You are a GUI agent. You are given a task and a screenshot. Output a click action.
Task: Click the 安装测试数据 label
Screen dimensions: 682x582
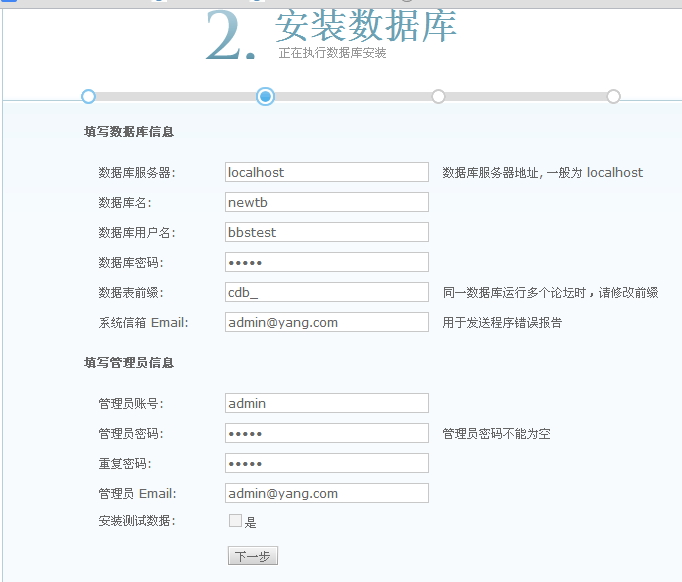pyautogui.click(x=137, y=521)
